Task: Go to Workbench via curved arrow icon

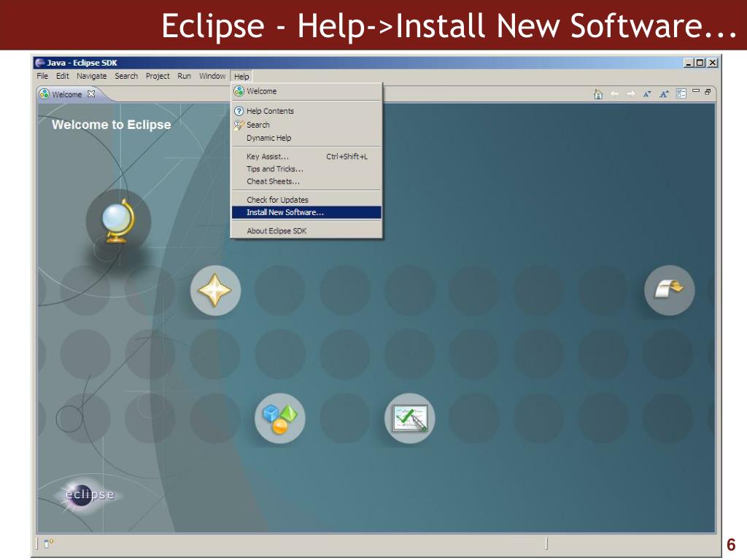Action: pos(670,290)
